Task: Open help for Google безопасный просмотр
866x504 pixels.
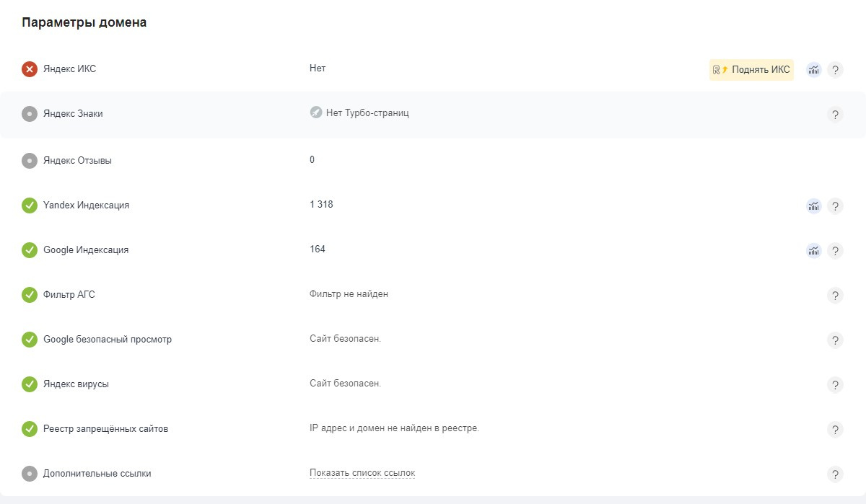Action: [x=835, y=340]
